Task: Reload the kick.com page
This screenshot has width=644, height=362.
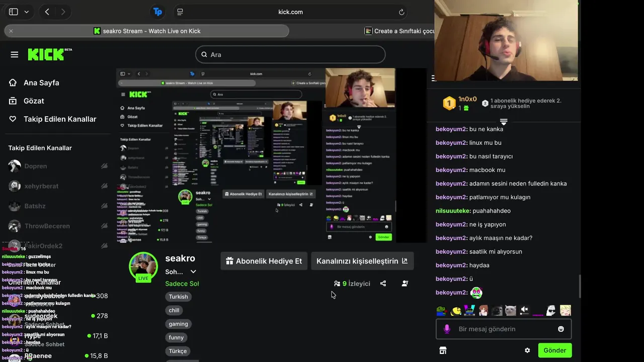Action: click(x=401, y=12)
